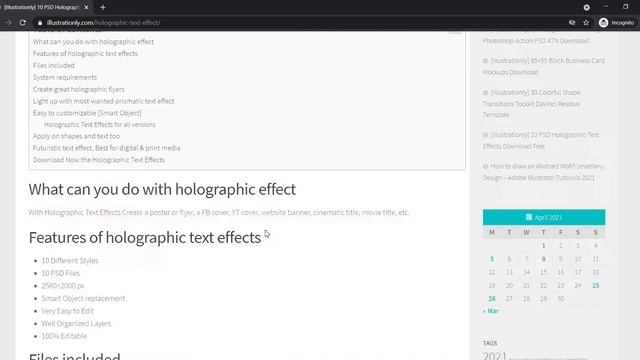Open 'Photoshop Action PSD ATN Download' post
The image size is (640, 360).
(536, 41)
